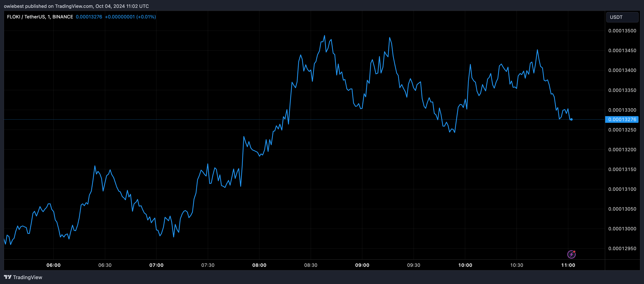This screenshot has width=644, height=284.
Task: Click the 0.00013000 price axis label
Action: point(622,229)
